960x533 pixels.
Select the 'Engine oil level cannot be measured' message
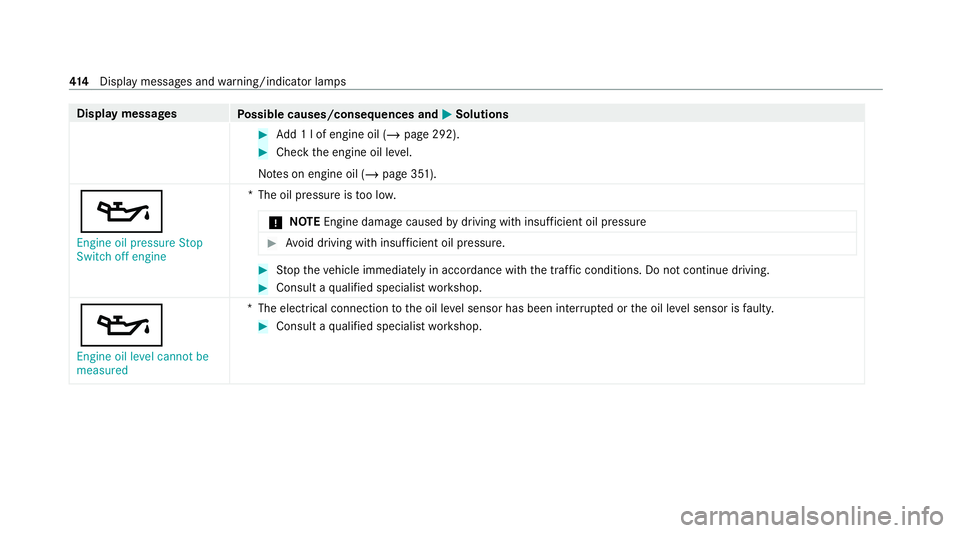coord(139,364)
